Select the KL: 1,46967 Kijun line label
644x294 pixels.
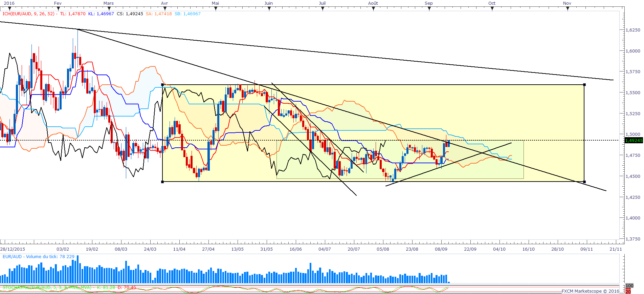click(x=101, y=14)
